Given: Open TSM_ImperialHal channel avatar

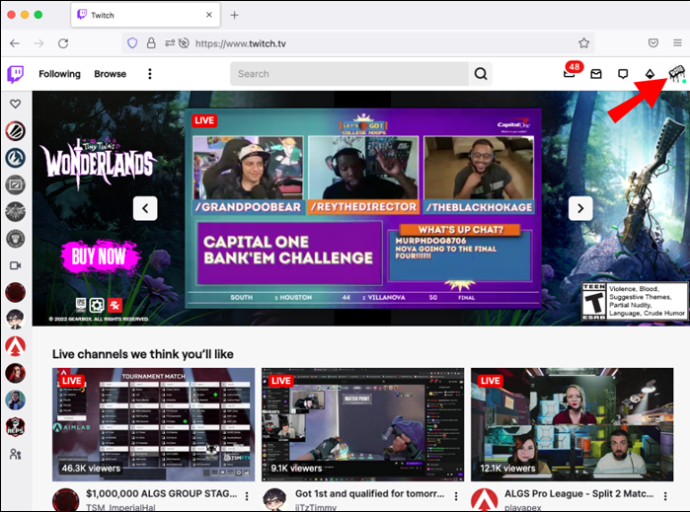Looking at the screenshot, I should click(66, 500).
